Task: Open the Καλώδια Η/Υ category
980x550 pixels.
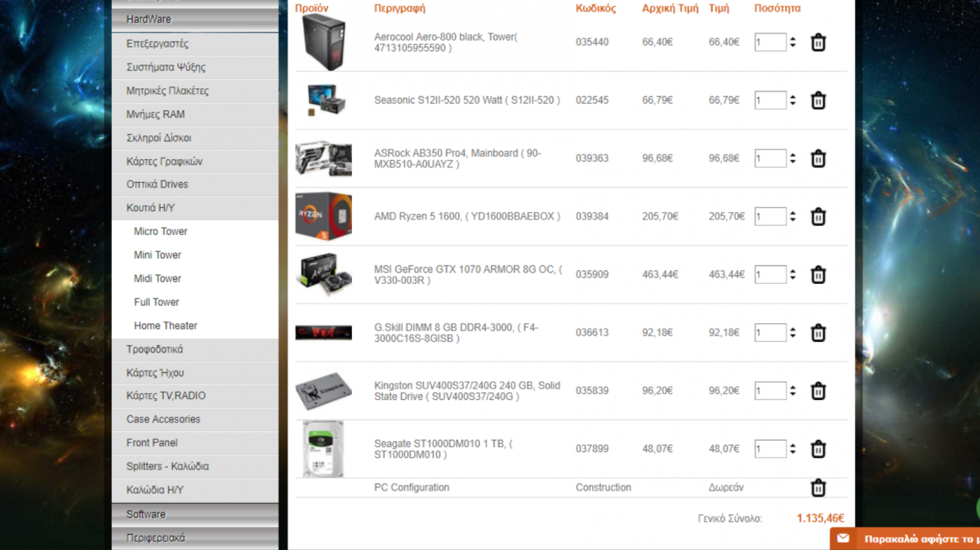Action: pos(195,490)
